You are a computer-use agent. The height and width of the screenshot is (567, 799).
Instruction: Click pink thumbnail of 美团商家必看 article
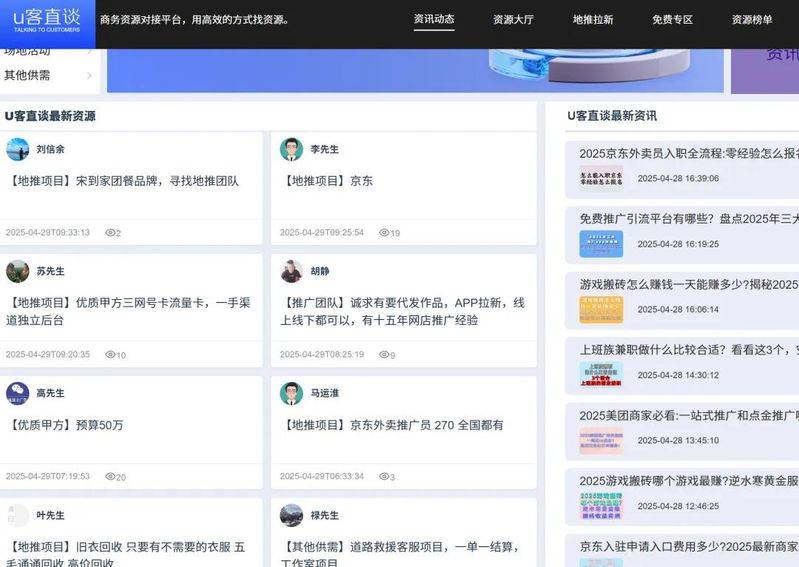point(601,440)
